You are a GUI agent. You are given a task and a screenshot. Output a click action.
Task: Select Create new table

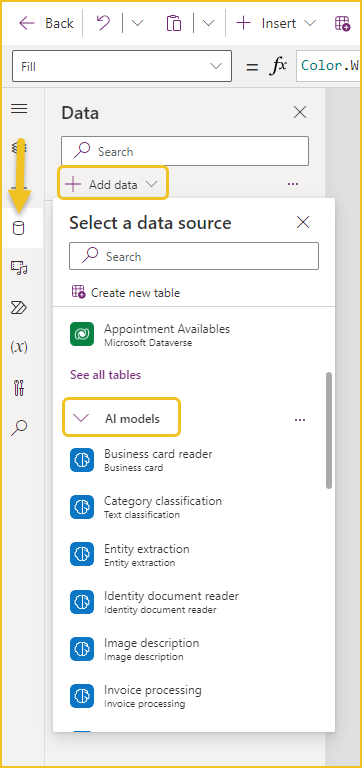pyautogui.click(x=126, y=293)
